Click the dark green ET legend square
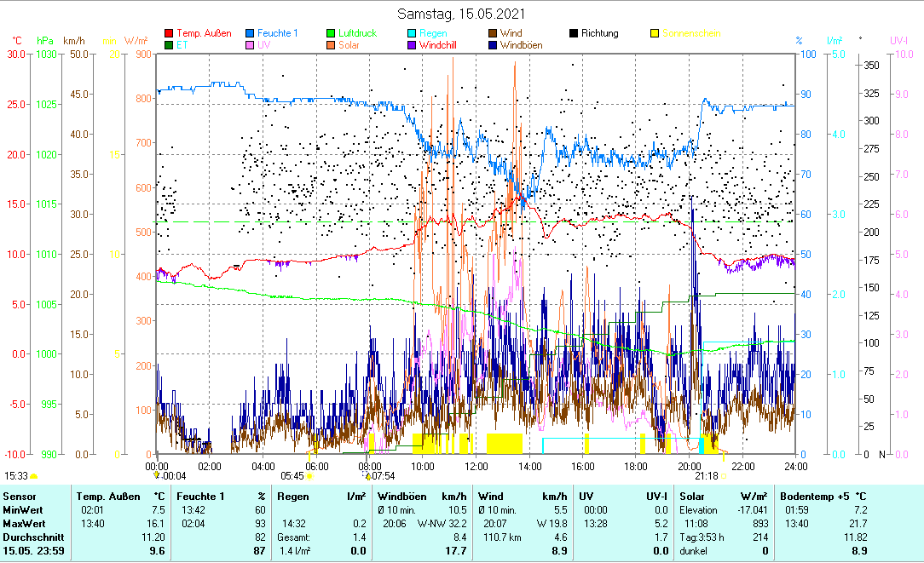The height and width of the screenshot is (563, 924). pos(168,45)
